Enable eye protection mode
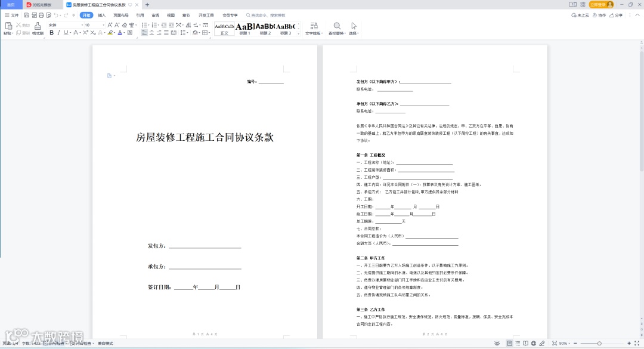Image resolution: width=644 pixels, height=349 pixels. pos(497,343)
